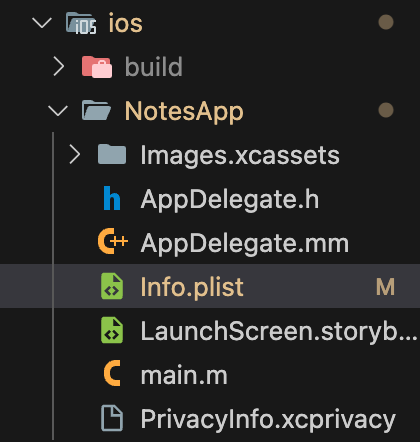Open AppDelegate.h file
This screenshot has height=442, width=420.
click(230, 199)
